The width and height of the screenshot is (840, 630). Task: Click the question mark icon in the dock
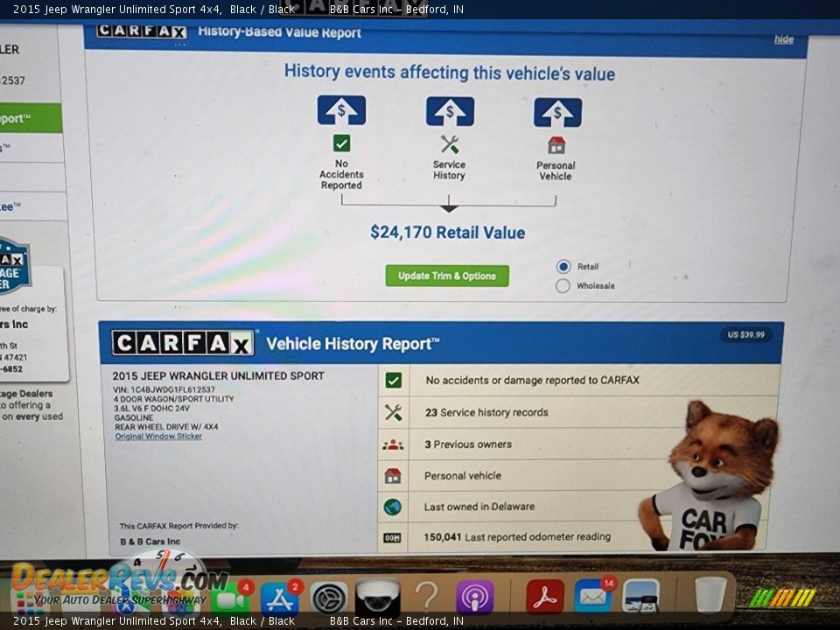427,597
